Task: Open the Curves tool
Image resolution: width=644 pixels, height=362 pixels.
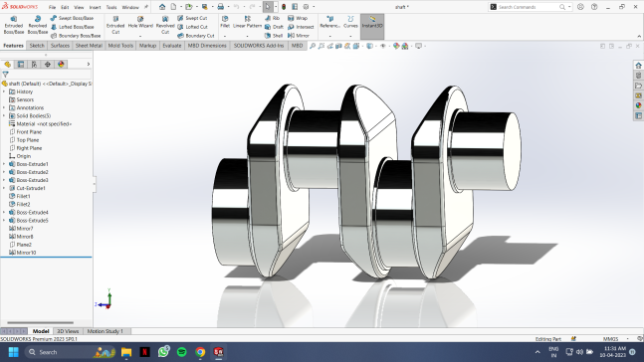Action: tap(350, 22)
